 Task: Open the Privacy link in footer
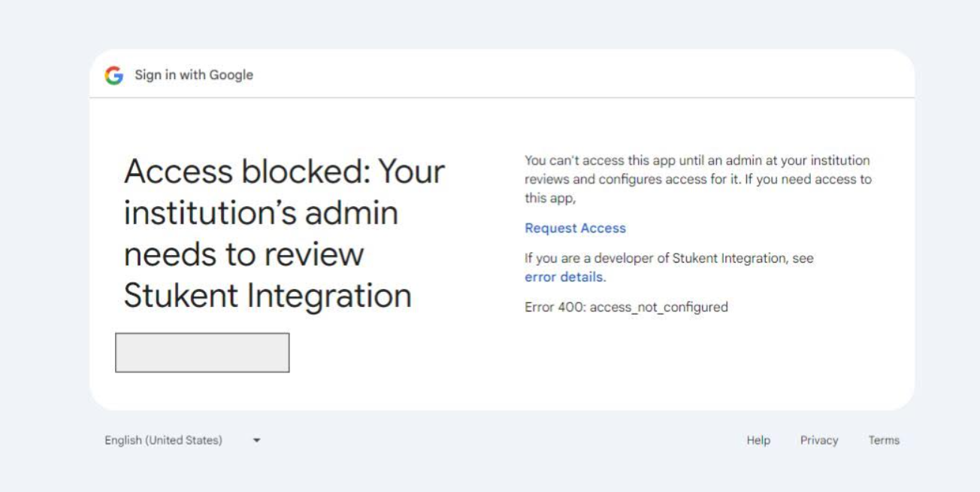(819, 440)
